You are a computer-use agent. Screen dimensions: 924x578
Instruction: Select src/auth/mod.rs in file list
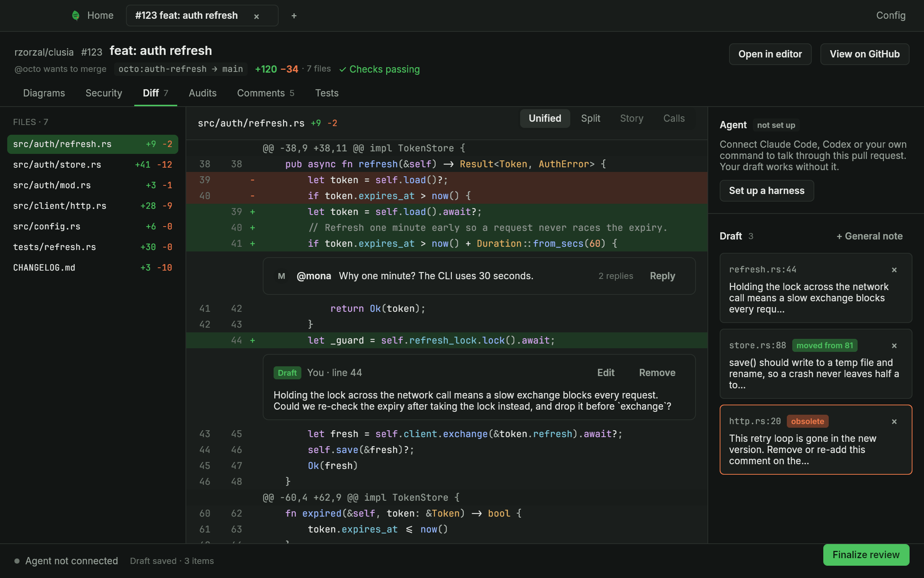coord(93,185)
